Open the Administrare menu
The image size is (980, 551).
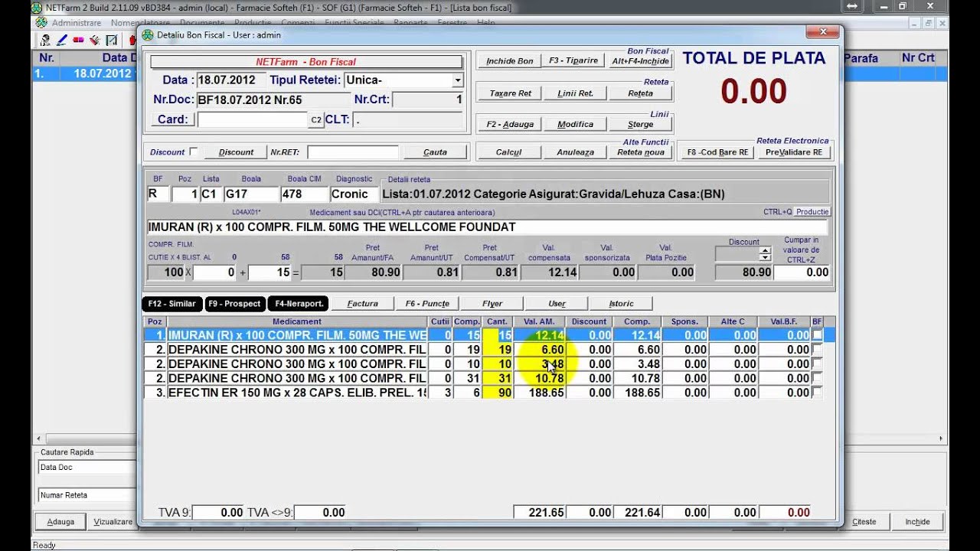point(77,23)
